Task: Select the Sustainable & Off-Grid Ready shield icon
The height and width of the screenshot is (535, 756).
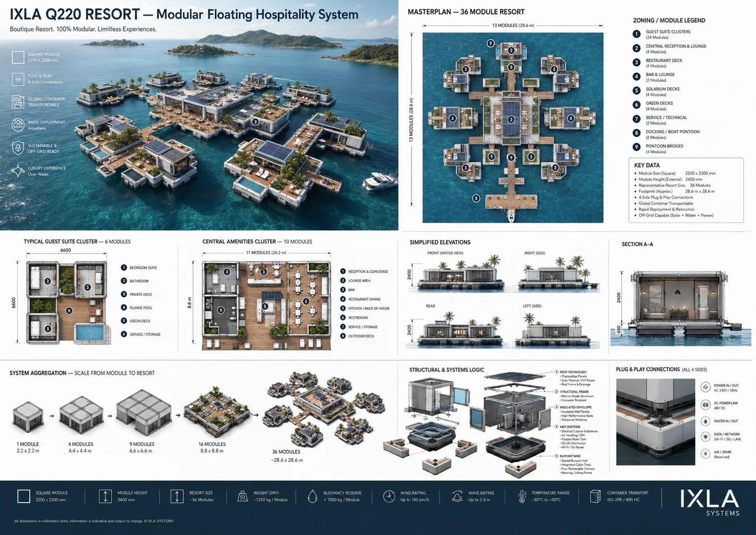Action: pos(18,148)
